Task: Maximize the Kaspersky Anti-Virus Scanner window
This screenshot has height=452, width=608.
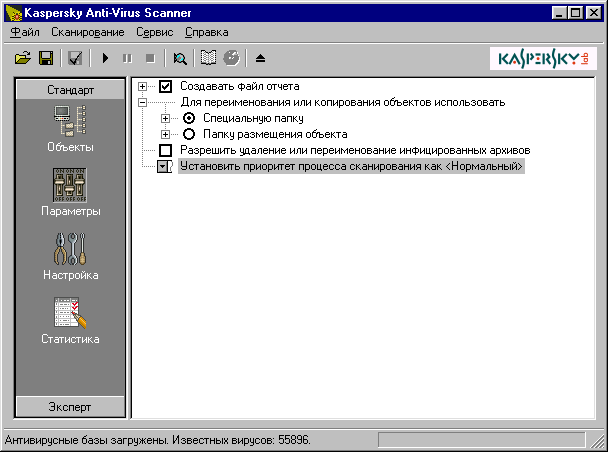Action: (x=575, y=13)
